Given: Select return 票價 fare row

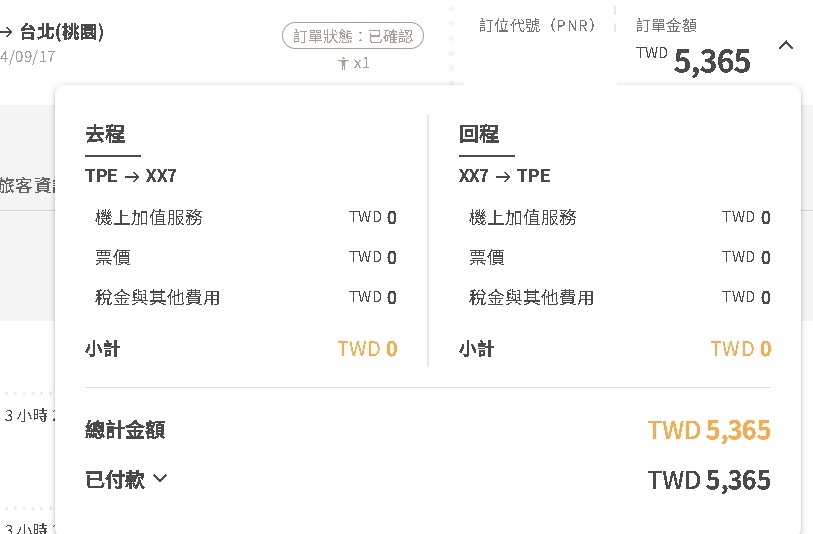Looking at the screenshot, I should (x=486, y=257).
